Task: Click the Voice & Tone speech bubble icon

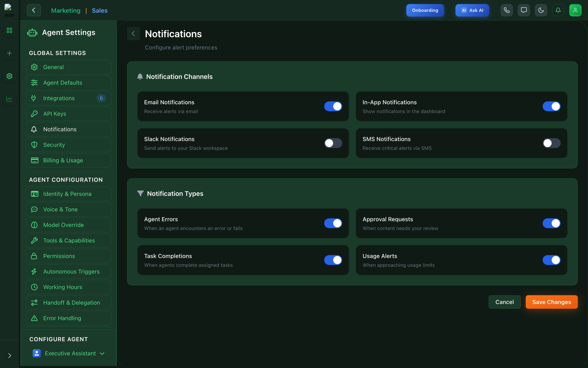Action: [34, 209]
